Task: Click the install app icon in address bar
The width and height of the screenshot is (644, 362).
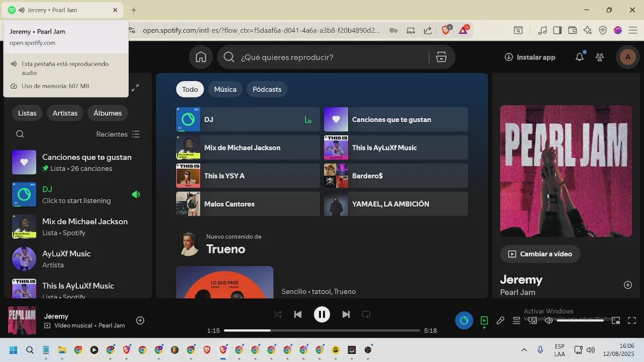Action: [x=411, y=30]
